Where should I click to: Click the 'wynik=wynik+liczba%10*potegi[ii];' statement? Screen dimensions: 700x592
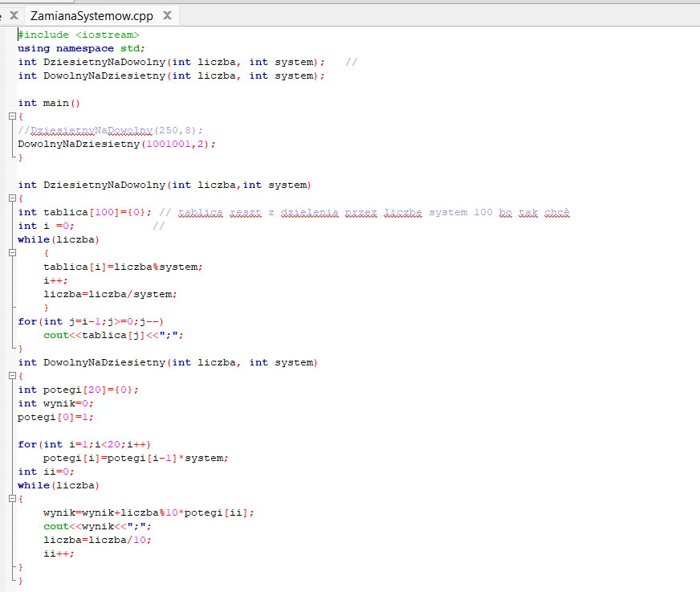(x=149, y=513)
